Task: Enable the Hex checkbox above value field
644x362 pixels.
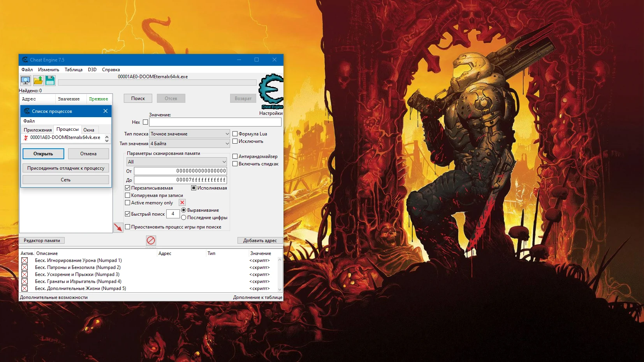Action: [x=146, y=122]
